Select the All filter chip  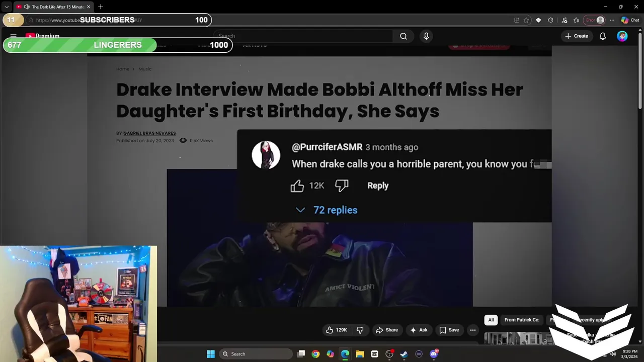point(491,320)
